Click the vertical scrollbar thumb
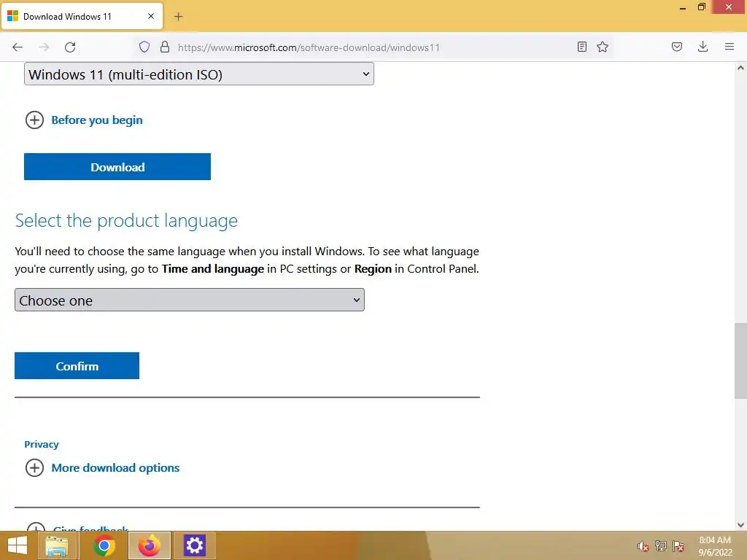 740,361
